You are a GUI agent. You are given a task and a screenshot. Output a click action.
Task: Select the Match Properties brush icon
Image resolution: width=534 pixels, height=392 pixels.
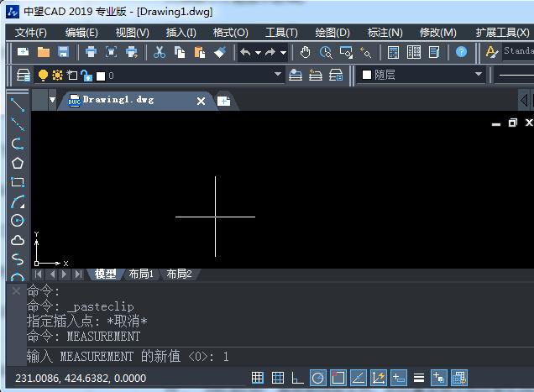[x=220, y=52]
